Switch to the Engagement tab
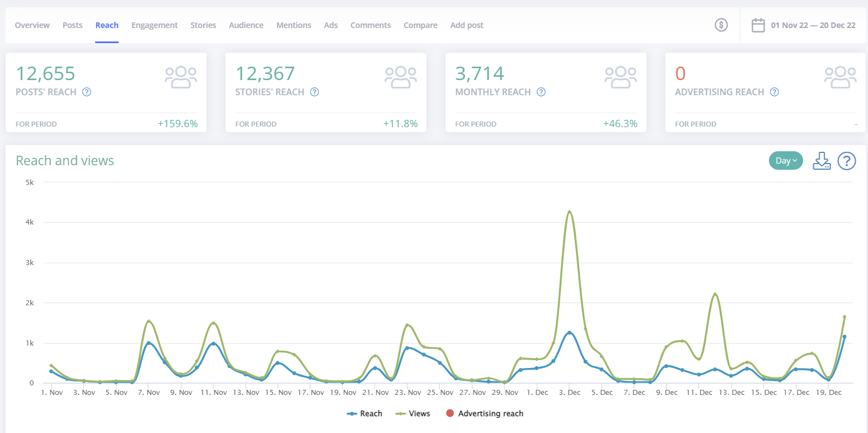Viewport: 868px width, 433px height. pyautogui.click(x=154, y=25)
